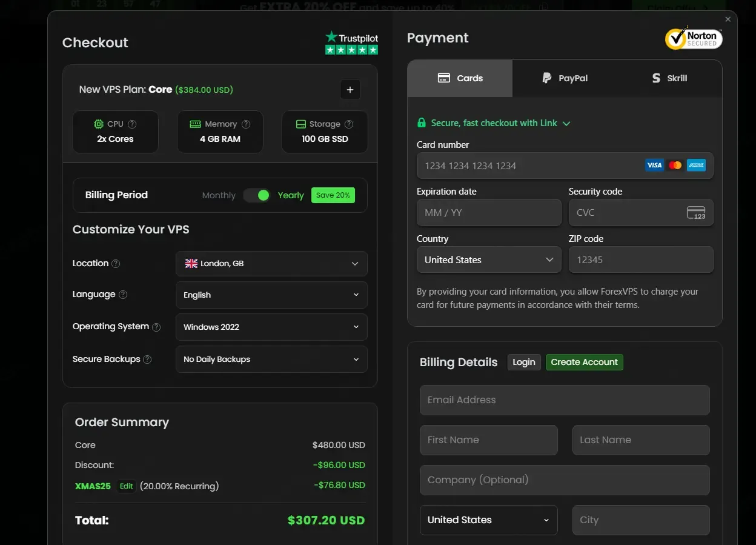Select the Yearly billing label
This screenshot has width=756, height=545.
pyautogui.click(x=291, y=195)
